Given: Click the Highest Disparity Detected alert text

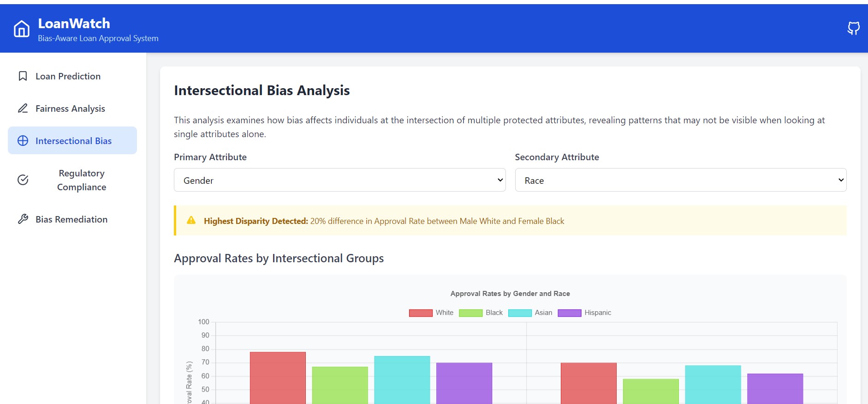Looking at the screenshot, I should point(384,221).
